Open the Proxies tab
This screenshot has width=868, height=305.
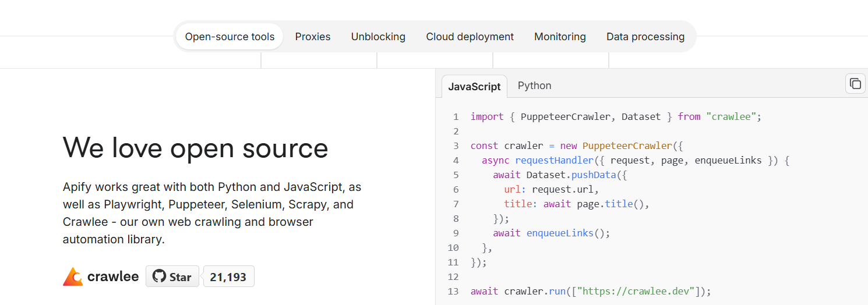(312, 37)
